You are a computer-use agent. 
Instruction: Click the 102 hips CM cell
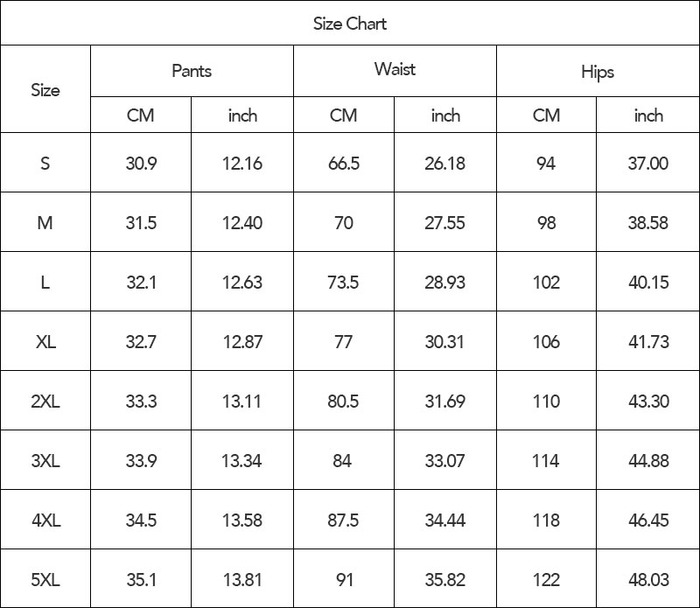tap(546, 282)
